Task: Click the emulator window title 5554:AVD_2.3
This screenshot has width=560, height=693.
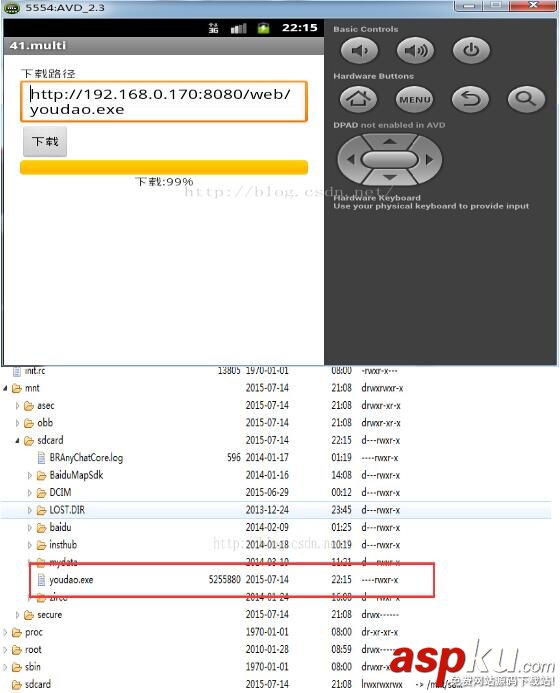Action: 65,8
